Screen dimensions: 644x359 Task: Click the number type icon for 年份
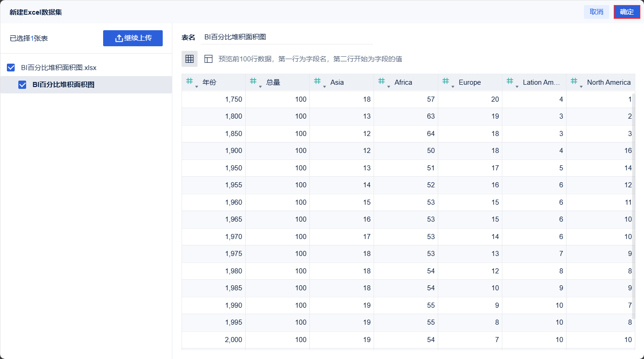pyautogui.click(x=189, y=82)
